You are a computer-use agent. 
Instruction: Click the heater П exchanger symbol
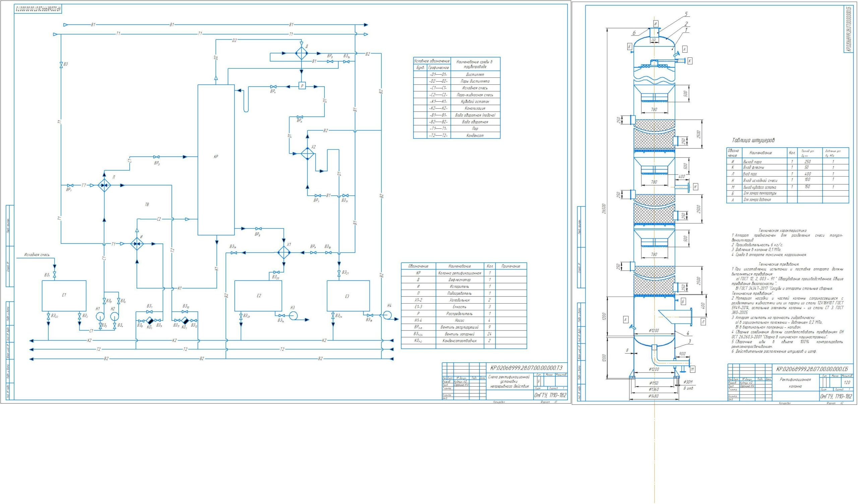[x=104, y=185]
